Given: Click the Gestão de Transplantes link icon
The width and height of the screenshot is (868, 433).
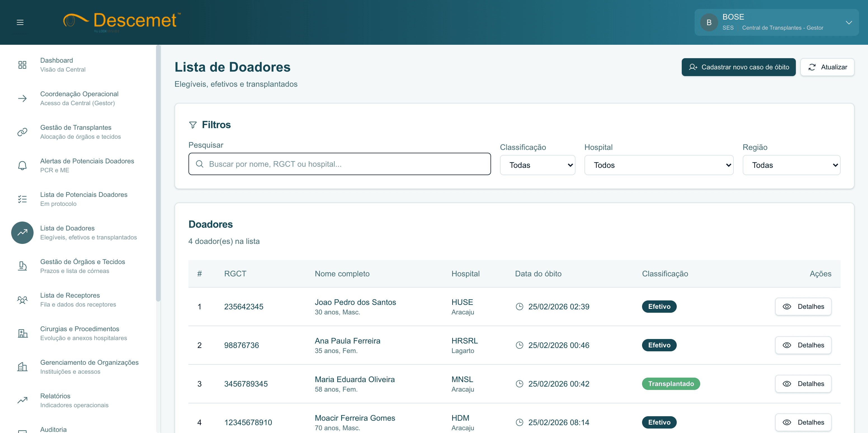Looking at the screenshot, I should (x=22, y=132).
